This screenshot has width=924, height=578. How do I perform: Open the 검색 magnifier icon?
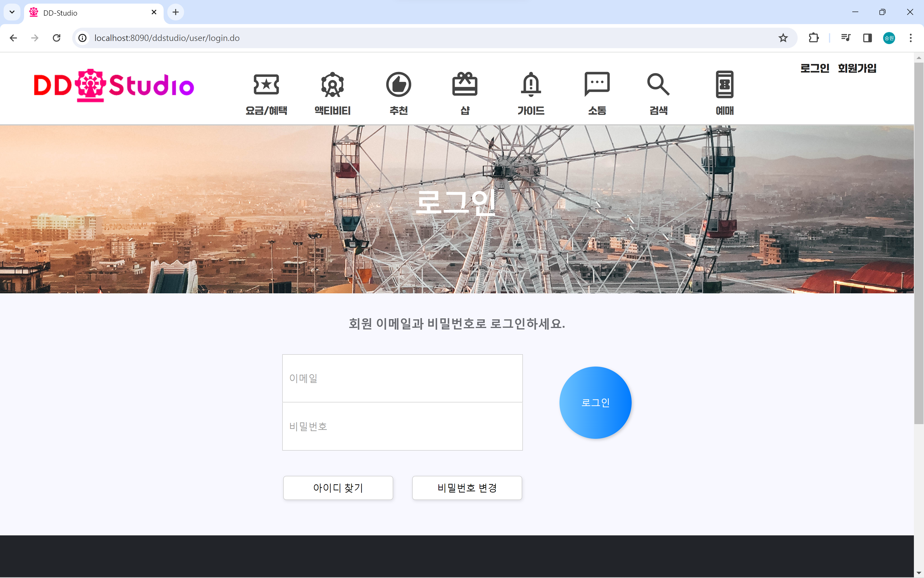[658, 84]
